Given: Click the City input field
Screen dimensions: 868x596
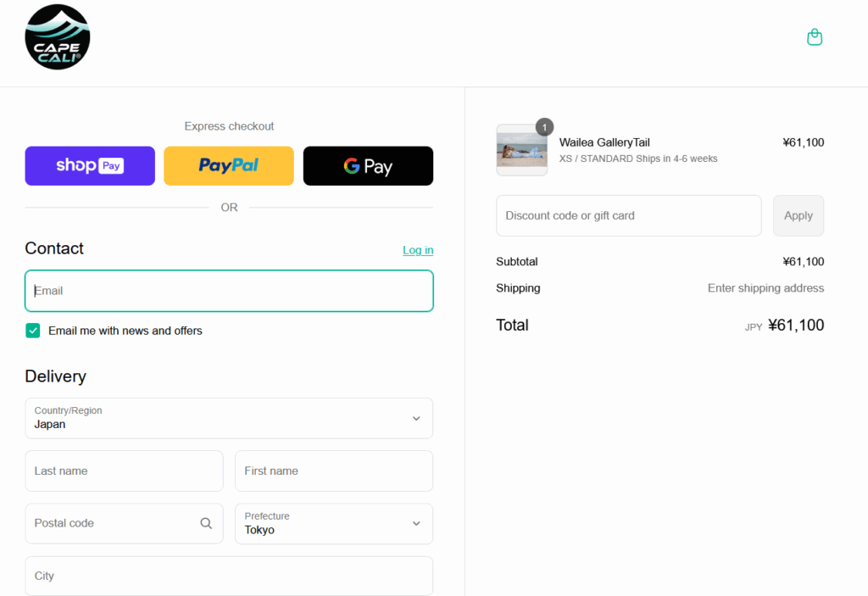Looking at the screenshot, I should pyautogui.click(x=229, y=576).
